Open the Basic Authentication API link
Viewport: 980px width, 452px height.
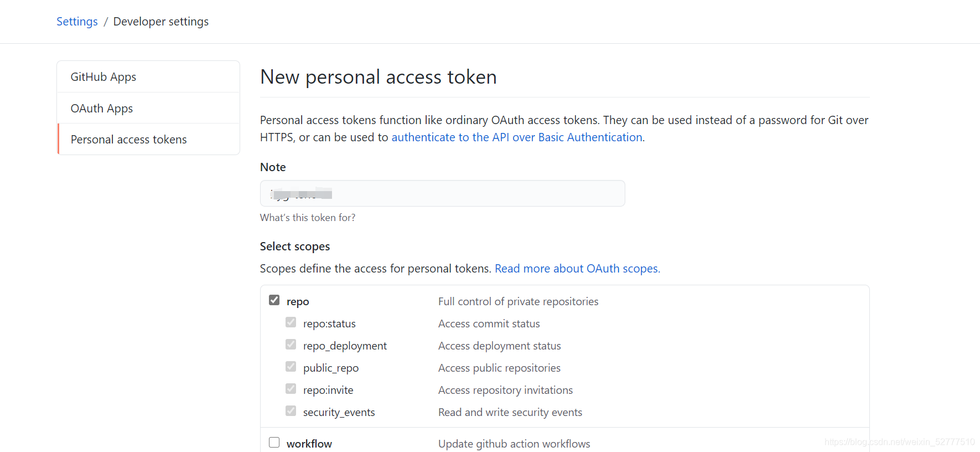[x=517, y=137]
